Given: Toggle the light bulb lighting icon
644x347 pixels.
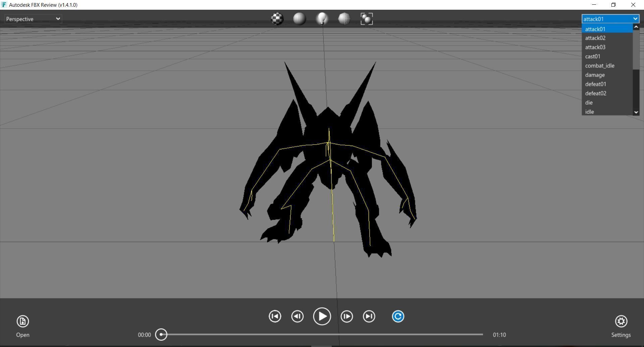Looking at the screenshot, I should (322, 19).
